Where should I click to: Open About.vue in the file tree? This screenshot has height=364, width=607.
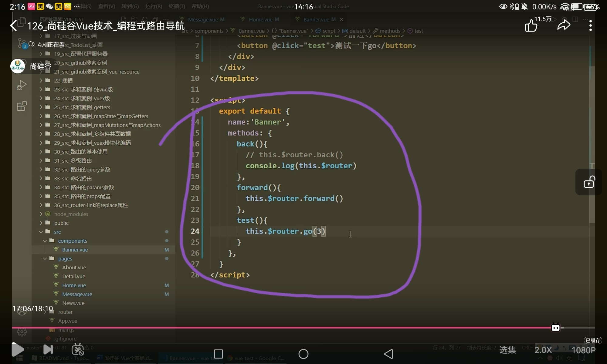pos(74,268)
